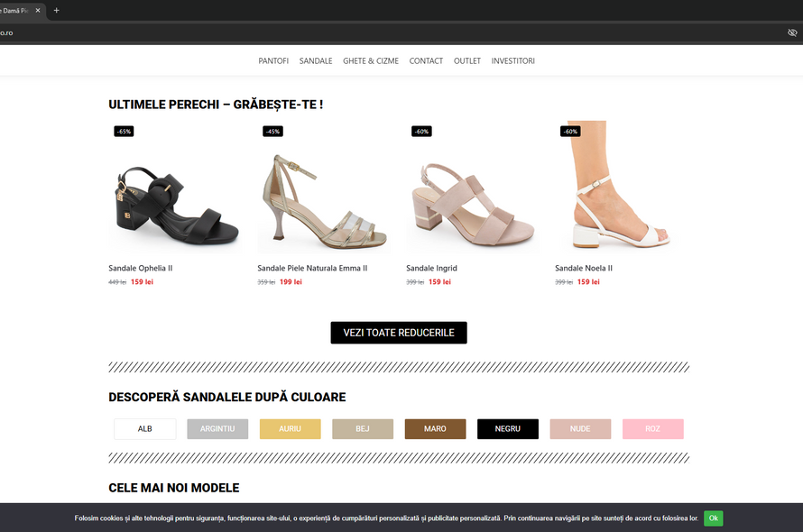Viewport: 803px width, 532px height.
Task: Open the Sandale Ingrid product title
Action: pos(431,268)
